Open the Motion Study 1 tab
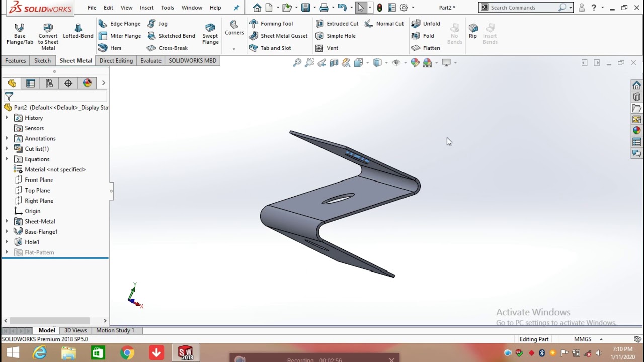 pyautogui.click(x=115, y=330)
